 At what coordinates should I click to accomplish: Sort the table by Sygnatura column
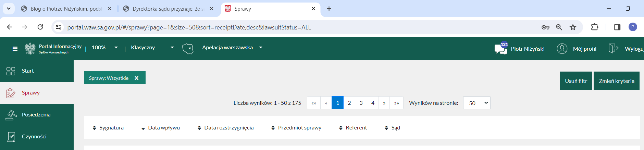pyautogui.click(x=108, y=128)
